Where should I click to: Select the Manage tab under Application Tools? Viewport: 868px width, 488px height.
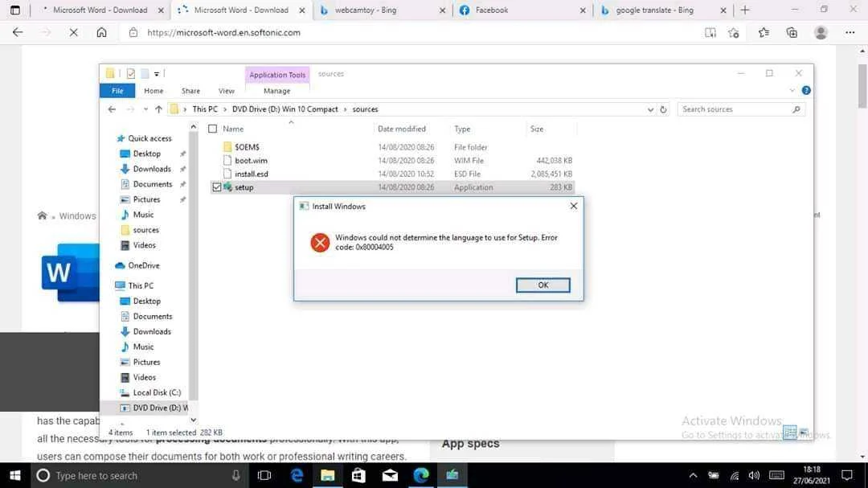276,91
